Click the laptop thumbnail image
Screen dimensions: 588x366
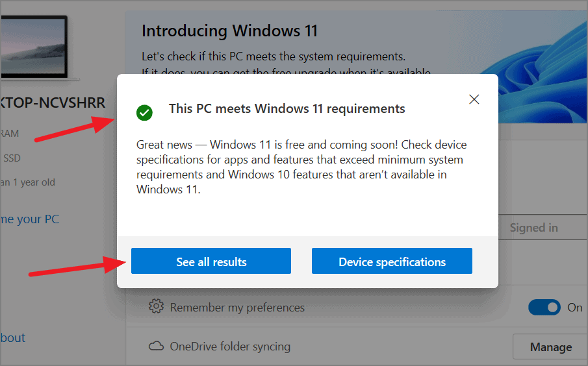pyautogui.click(x=34, y=47)
